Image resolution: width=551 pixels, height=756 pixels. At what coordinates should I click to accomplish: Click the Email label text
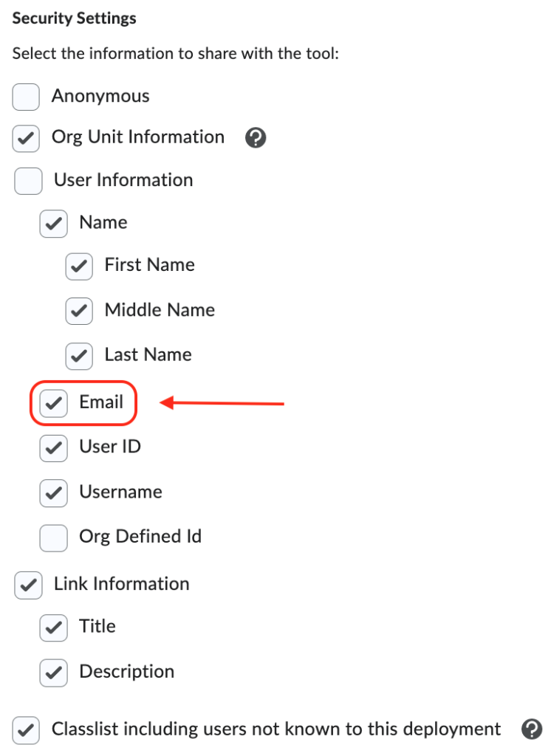(101, 402)
